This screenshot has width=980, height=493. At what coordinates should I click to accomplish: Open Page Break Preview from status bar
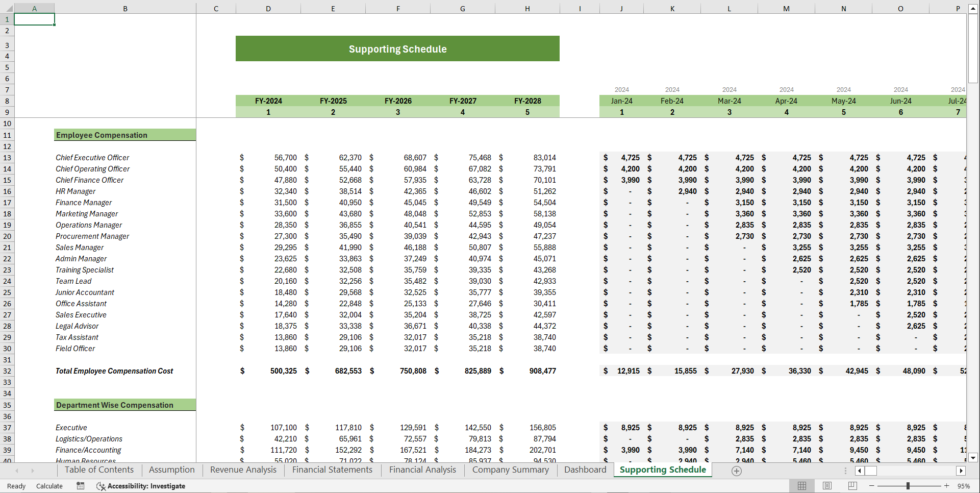click(x=851, y=486)
